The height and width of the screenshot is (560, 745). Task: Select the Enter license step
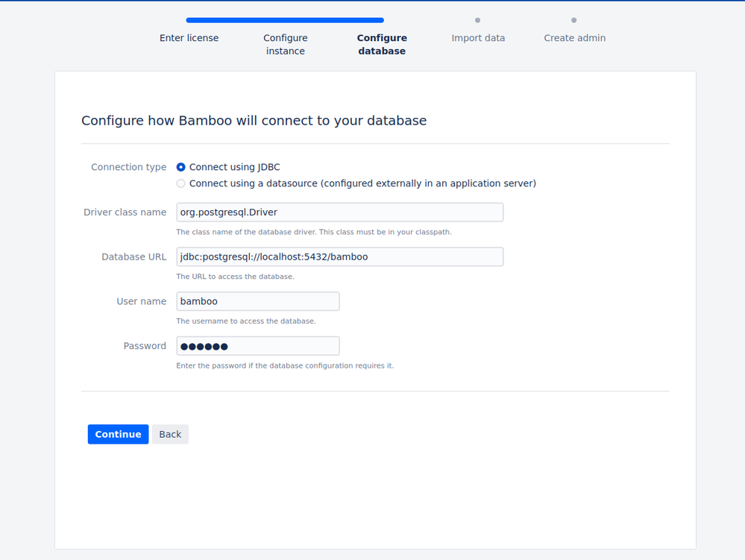point(189,38)
